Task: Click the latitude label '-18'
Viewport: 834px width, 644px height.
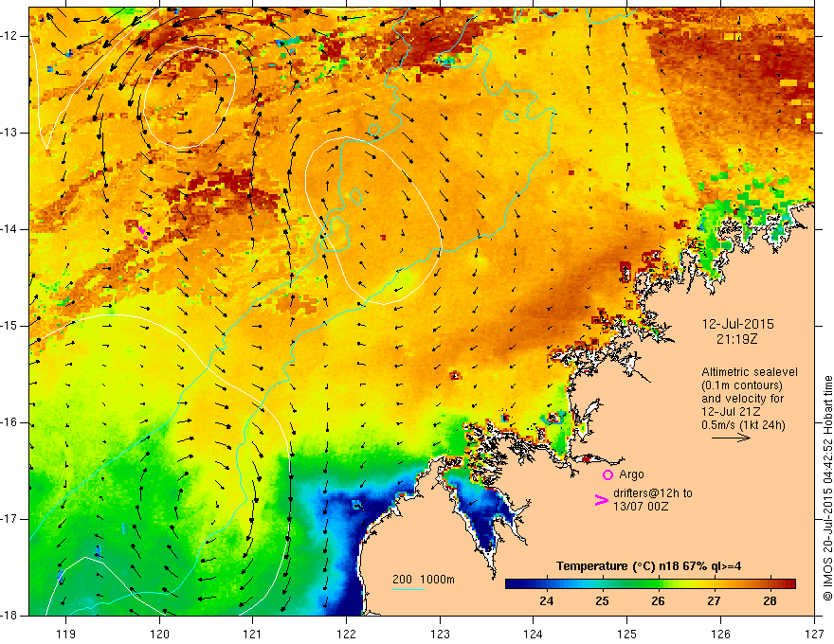Action: [10, 616]
